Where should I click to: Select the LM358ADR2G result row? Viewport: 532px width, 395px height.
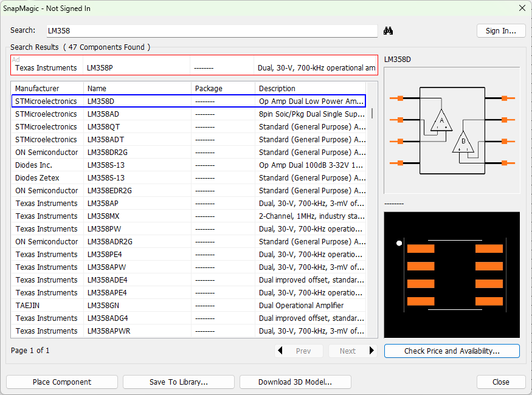coord(188,242)
